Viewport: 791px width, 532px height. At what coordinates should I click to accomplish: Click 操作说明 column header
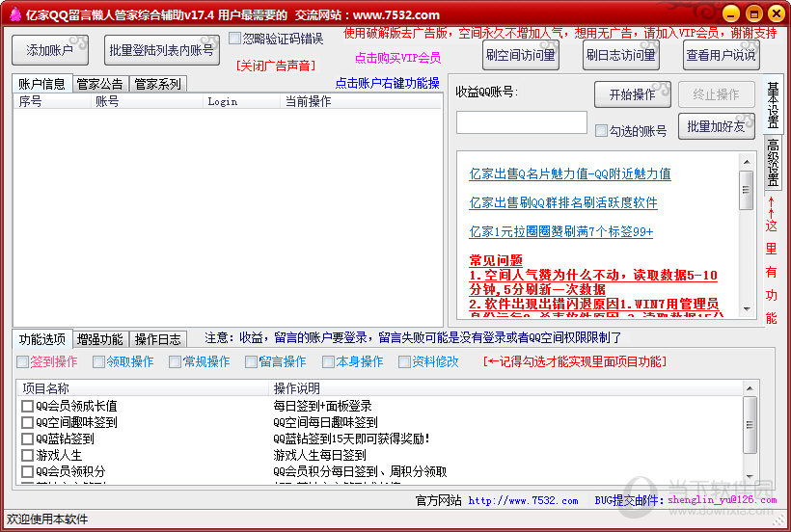point(505,388)
